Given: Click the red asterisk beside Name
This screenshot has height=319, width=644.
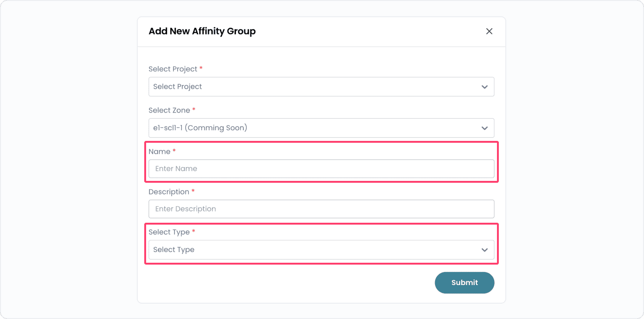Looking at the screenshot, I should [174, 151].
